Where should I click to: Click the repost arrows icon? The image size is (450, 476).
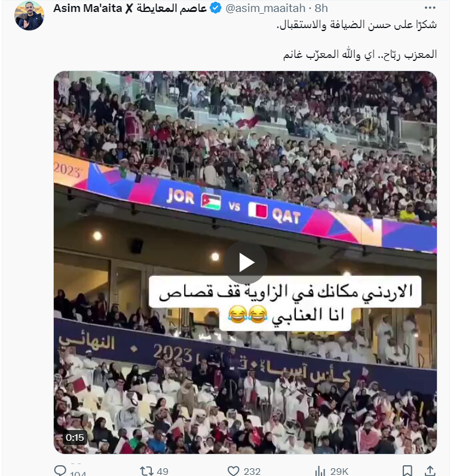pyautogui.click(x=146, y=471)
